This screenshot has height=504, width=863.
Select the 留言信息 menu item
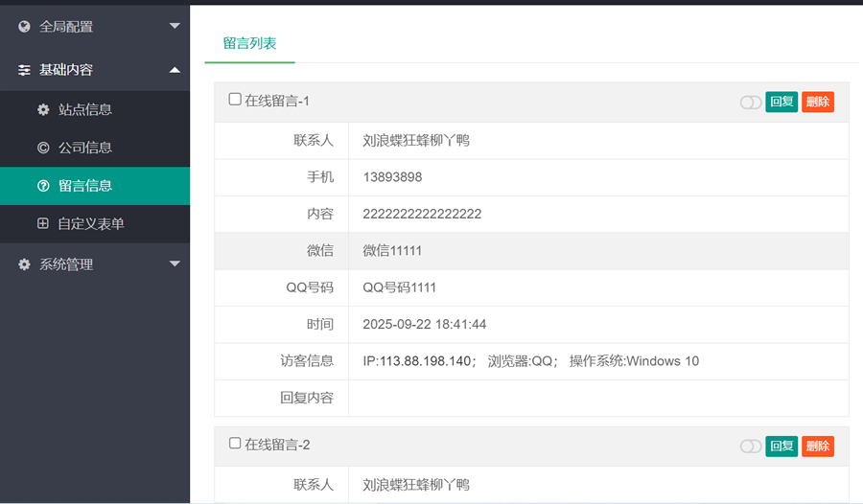pyautogui.click(x=95, y=186)
